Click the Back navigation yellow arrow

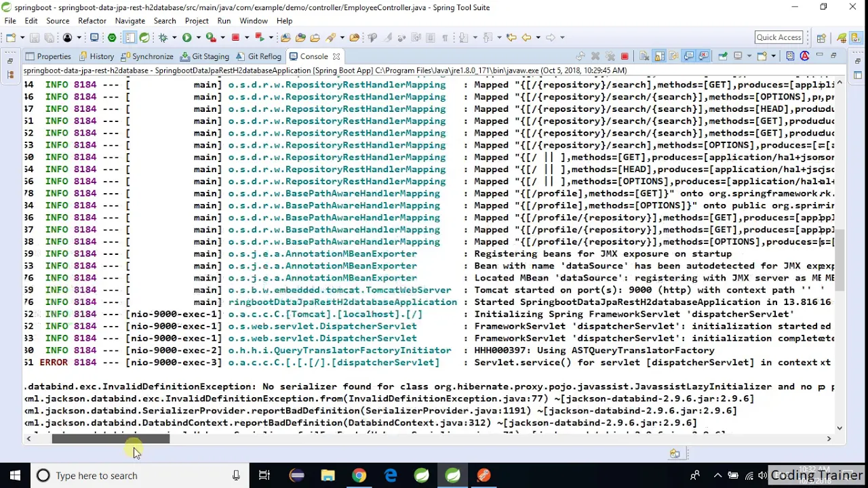[x=526, y=37]
